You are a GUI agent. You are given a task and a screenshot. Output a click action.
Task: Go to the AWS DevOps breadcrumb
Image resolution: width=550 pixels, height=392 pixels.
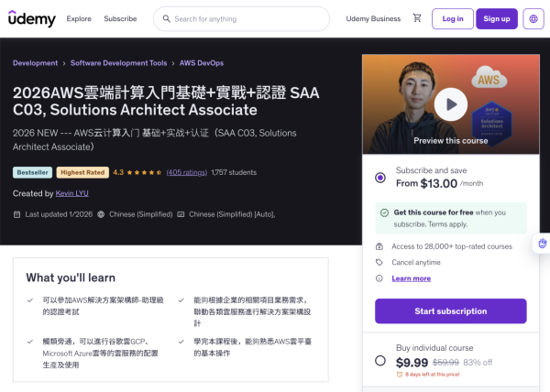point(202,63)
